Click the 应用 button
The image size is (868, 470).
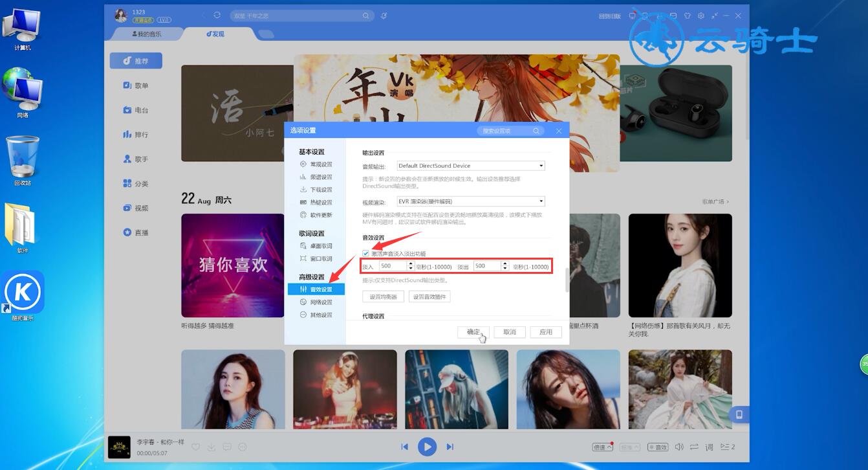coord(546,331)
